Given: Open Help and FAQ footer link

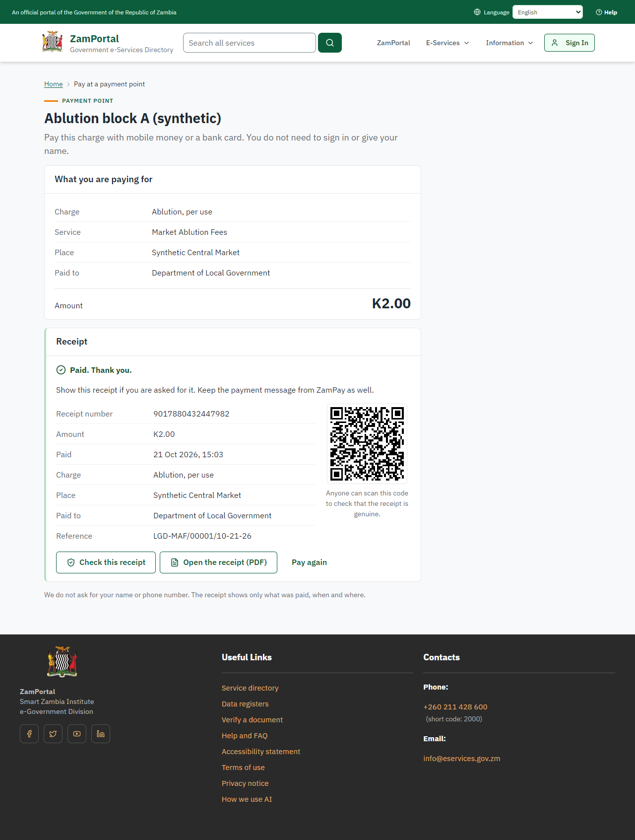Looking at the screenshot, I should (245, 736).
